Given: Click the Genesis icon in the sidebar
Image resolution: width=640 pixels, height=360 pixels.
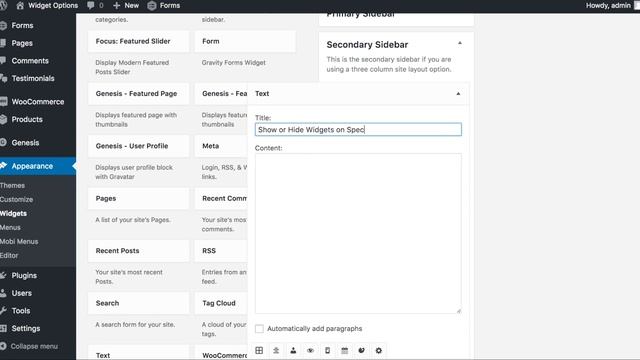Looking at the screenshot, I should coord(3,142).
